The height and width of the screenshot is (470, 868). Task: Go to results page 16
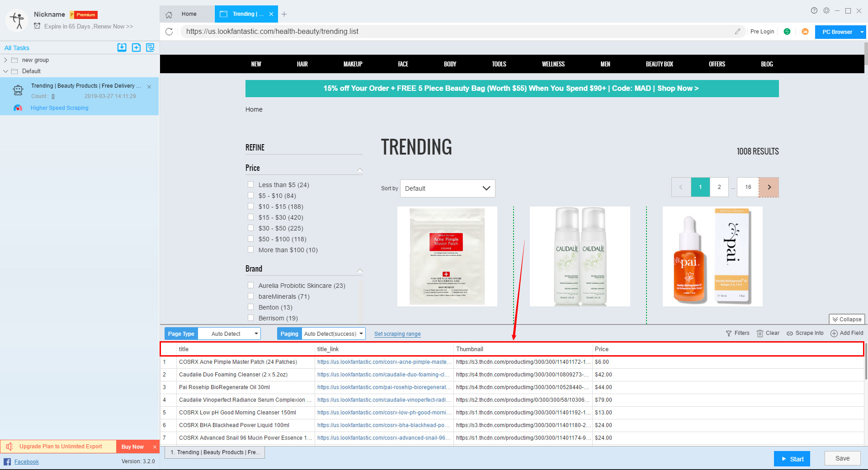pyautogui.click(x=748, y=187)
